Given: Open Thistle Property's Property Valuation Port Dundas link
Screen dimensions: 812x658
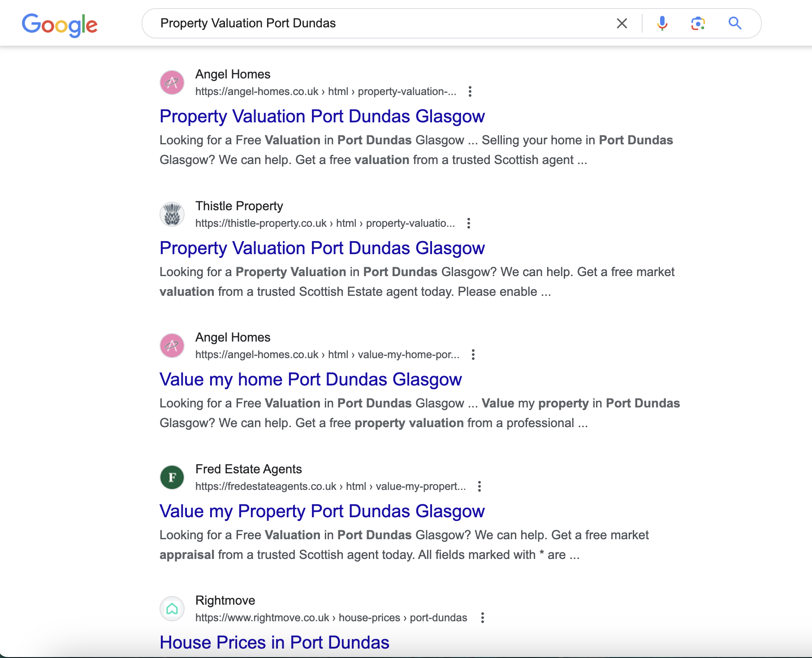Looking at the screenshot, I should point(322,248).
